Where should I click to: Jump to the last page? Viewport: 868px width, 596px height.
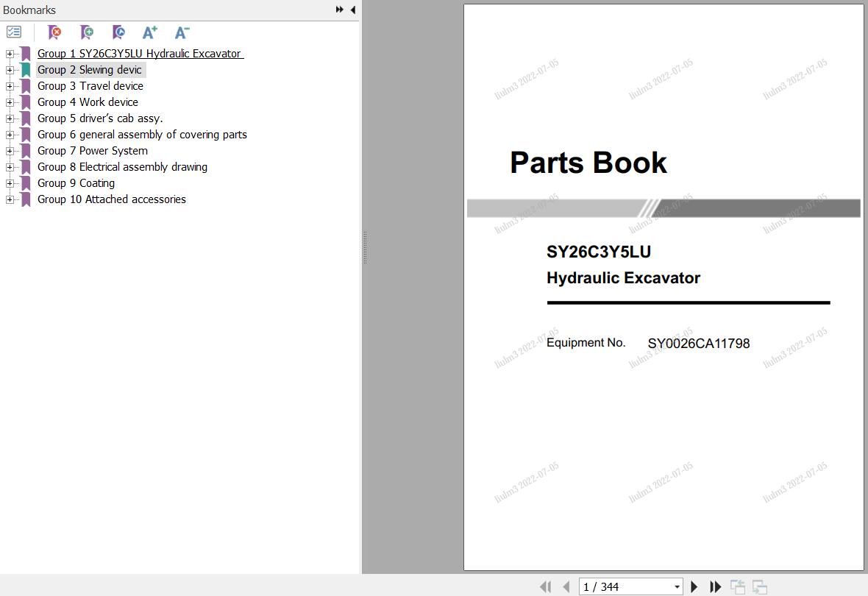[715, 586]
